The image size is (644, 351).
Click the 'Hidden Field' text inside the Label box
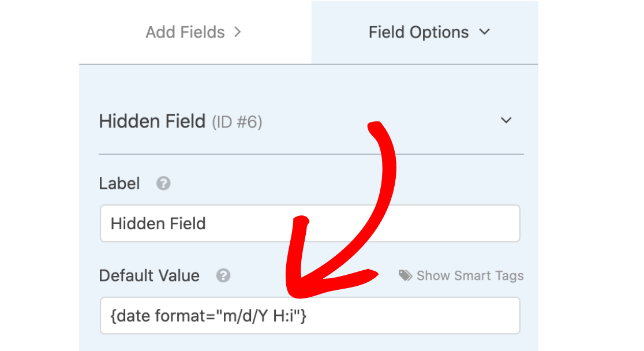(x=158, y=224)
